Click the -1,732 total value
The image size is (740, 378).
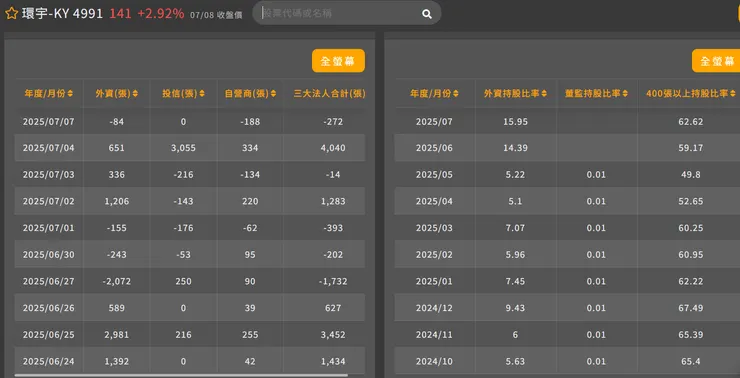click(333, 281)
